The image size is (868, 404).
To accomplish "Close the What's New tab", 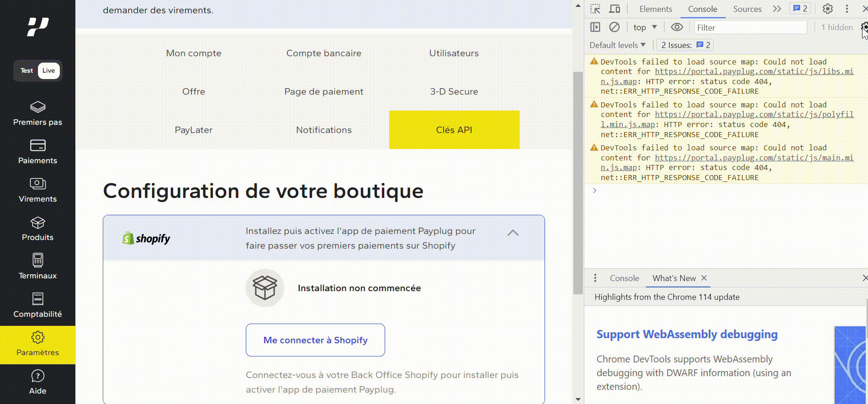I will tap(704, 278).
